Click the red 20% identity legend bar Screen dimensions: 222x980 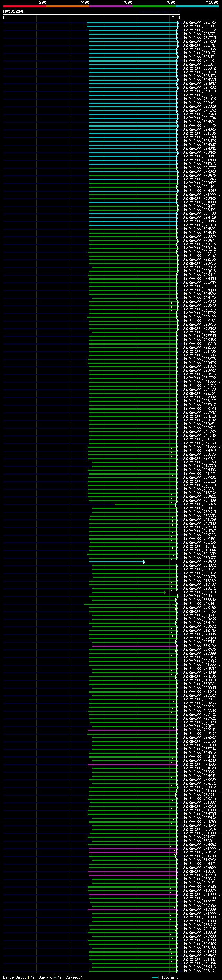(25, 6)
